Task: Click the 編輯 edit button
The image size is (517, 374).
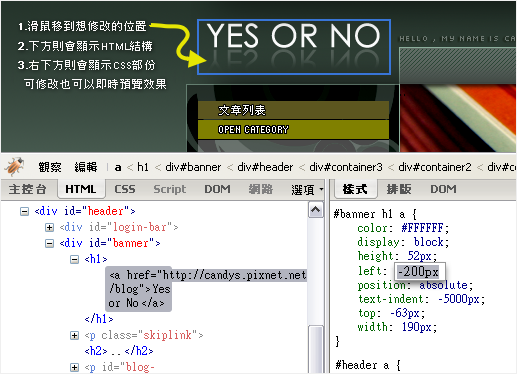Action: (x=86, y=167)
